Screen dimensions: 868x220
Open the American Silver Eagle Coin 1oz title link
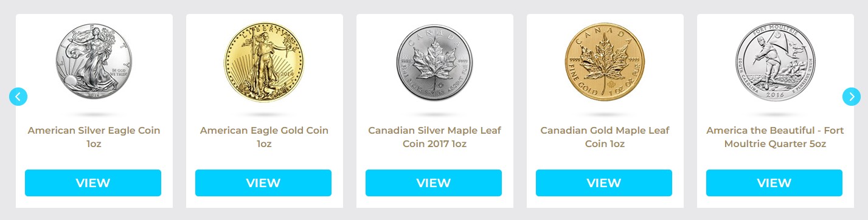(94, 137)
